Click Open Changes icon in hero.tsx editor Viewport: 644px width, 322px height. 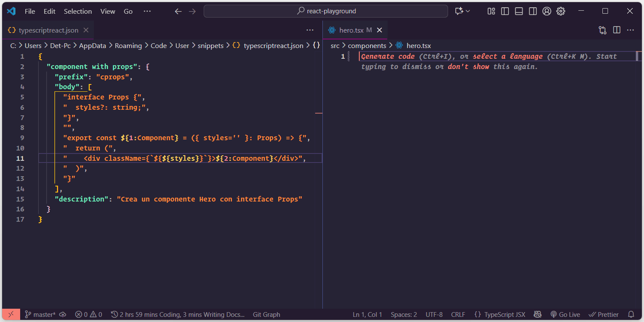pyautogui.click(x=603, y=30)
